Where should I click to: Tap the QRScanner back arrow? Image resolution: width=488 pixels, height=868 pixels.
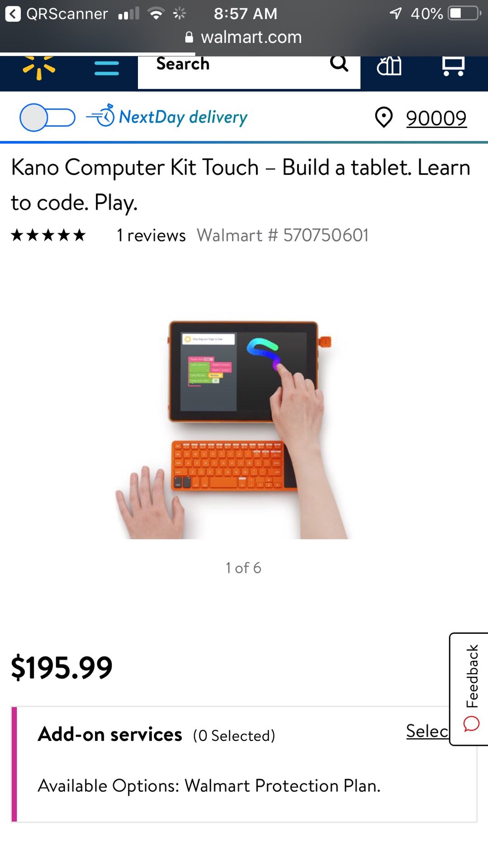tap(13, 14)
